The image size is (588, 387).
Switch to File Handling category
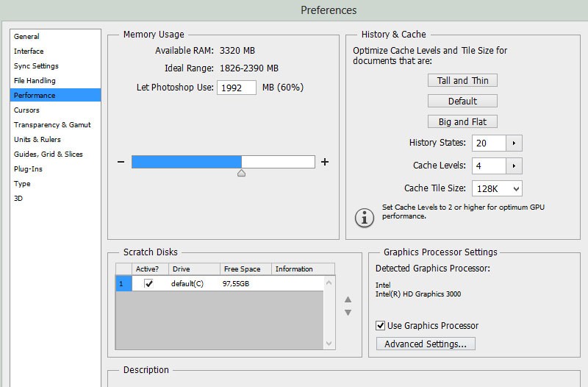[35, 81]
